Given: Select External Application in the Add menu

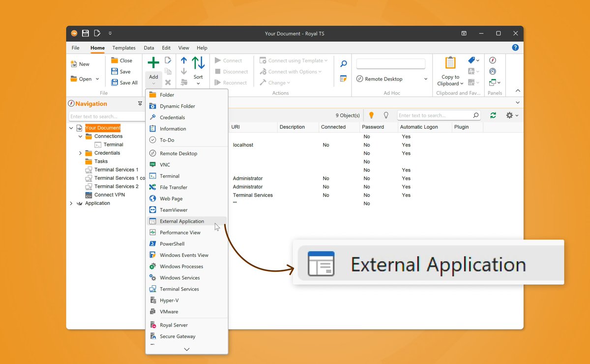Looking at the screenshot, I should coord(187,221).
